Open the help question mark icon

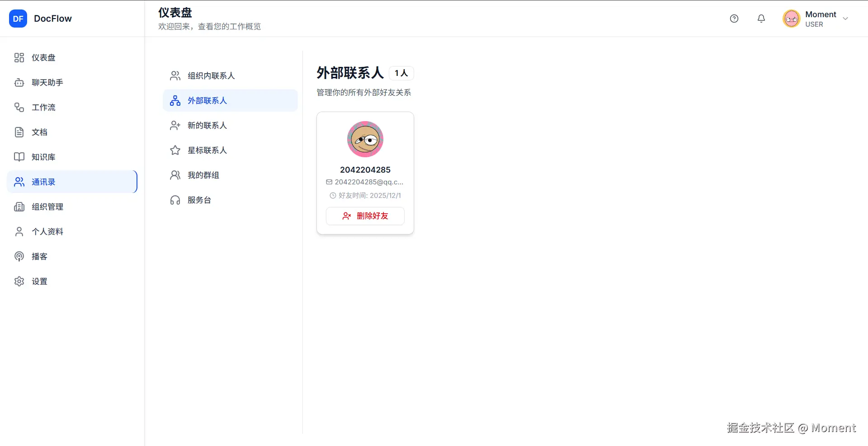(x=734, y=19)
